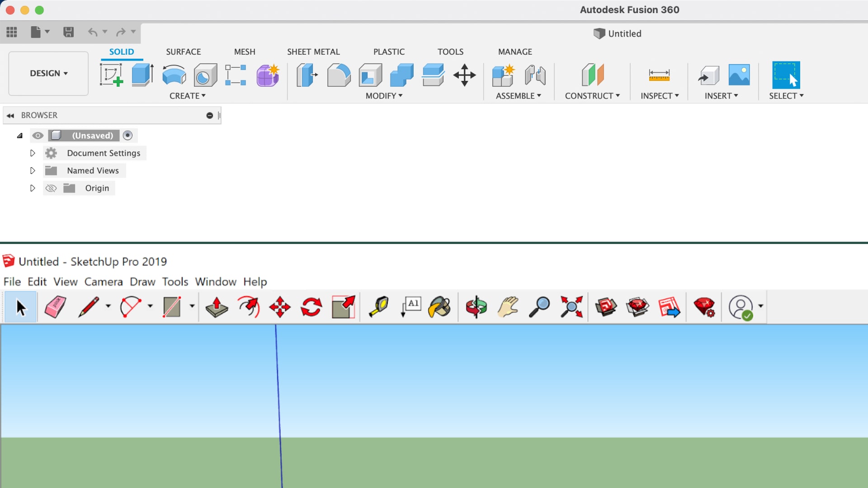
Task: Activate the (Unsaved) component radio button
Action: click(128, 136)
